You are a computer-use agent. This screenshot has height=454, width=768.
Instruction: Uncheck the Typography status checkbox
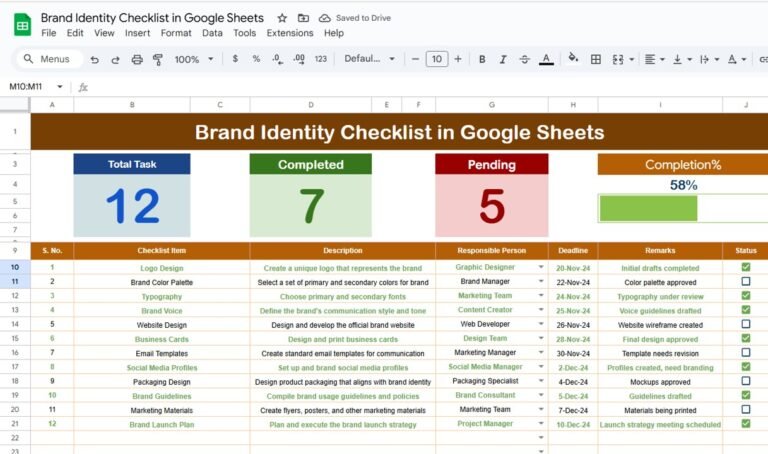click(x=745, y=295)
